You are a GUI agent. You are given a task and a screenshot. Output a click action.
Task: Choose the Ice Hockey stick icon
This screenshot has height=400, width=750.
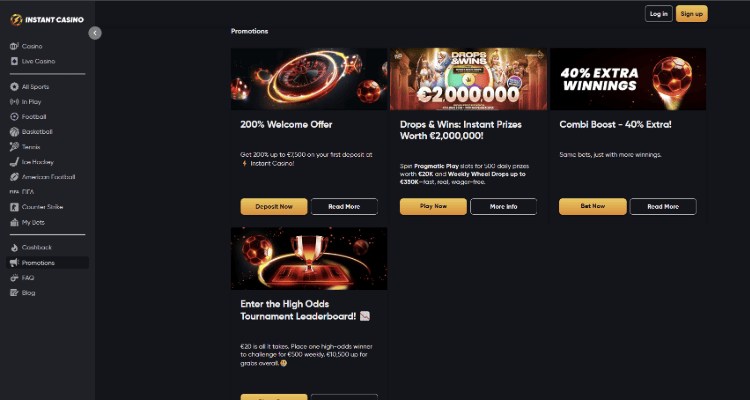click(14, 162)
